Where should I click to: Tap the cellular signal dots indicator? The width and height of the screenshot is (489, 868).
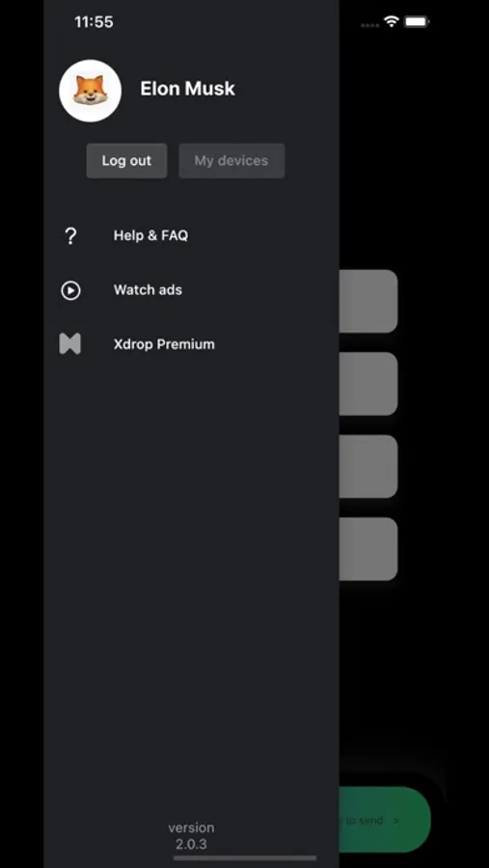pyautogui.click(x=370, y=25)
